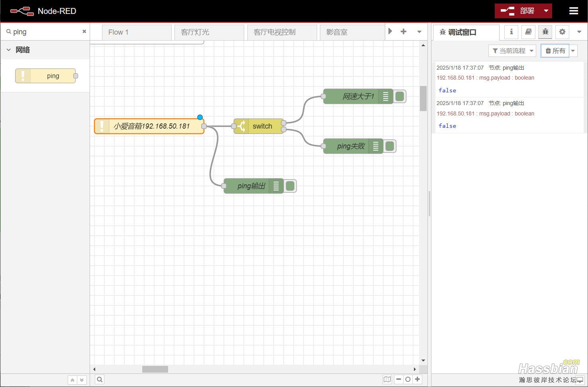
Task: Clear the ping search filter
Action: pyautogui.click(x=84, y=31)
